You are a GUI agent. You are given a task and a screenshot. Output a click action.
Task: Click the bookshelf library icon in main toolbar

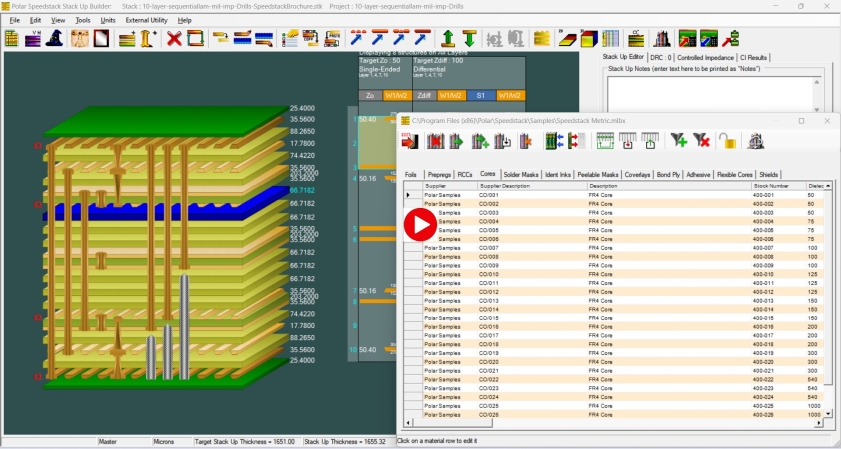click(662, 38)
